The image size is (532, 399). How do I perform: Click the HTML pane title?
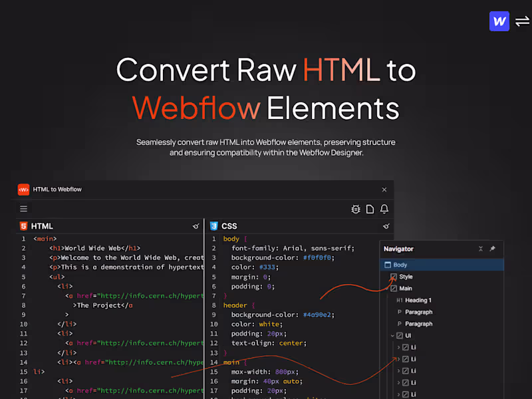(42, 226)
